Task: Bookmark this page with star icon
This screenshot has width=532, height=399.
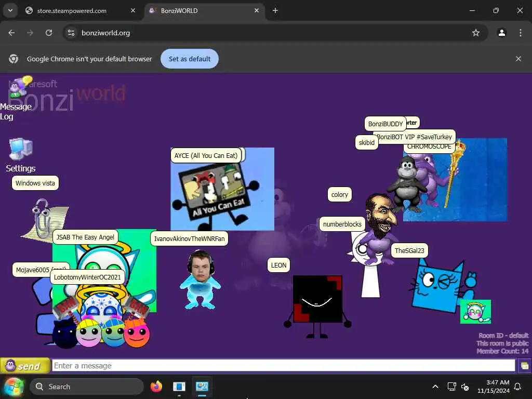Action: (x=476, y=33)
